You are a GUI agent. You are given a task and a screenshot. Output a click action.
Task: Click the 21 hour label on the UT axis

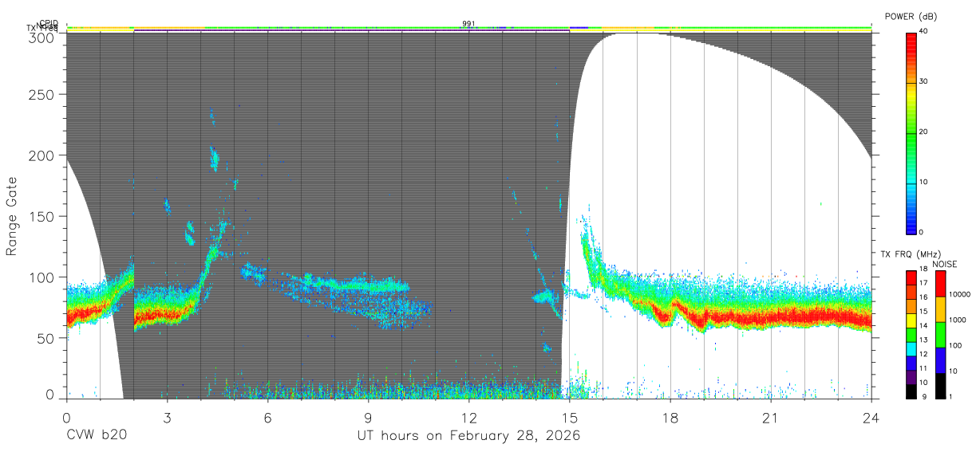770,418
